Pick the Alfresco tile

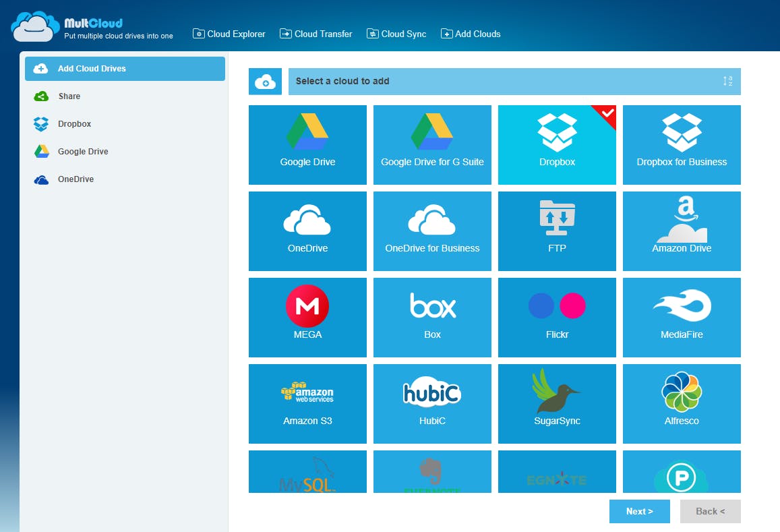[682, 404]
